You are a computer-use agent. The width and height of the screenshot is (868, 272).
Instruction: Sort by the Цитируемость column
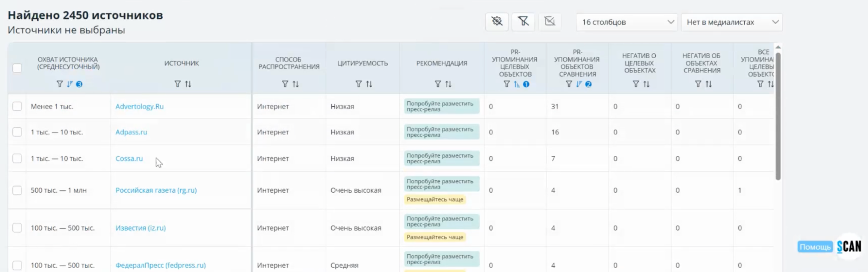pos(369,84)
